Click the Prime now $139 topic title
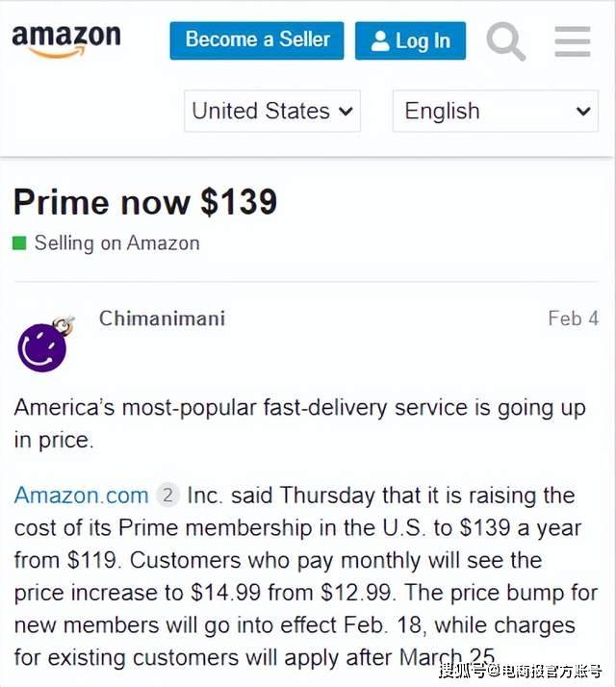The width and height of the screenshot is (616, 687). tap(145, 202)
